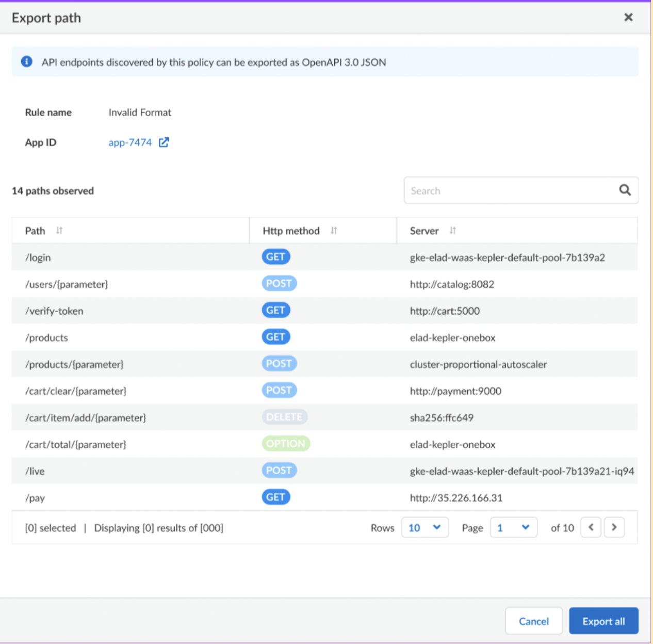
Task: Click elad-kepler-onebox in /products row
Action: point(452,338)
